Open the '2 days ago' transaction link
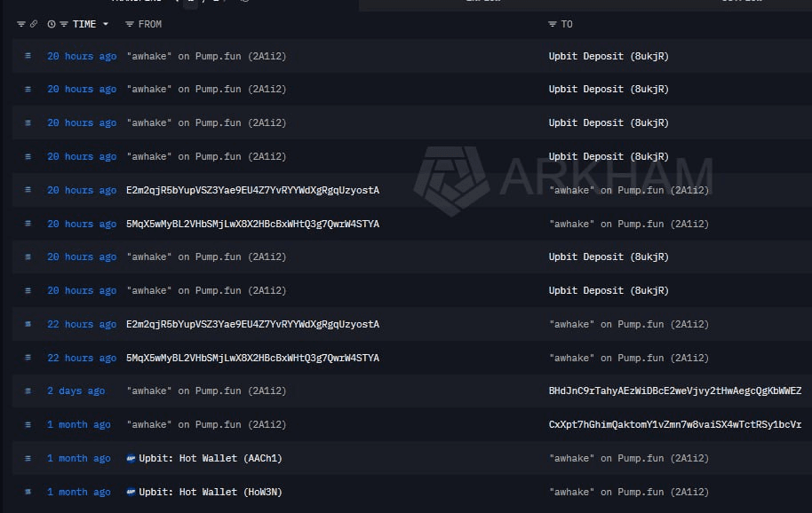The height and width of the screenshot is (513, 812). (76, 391)
